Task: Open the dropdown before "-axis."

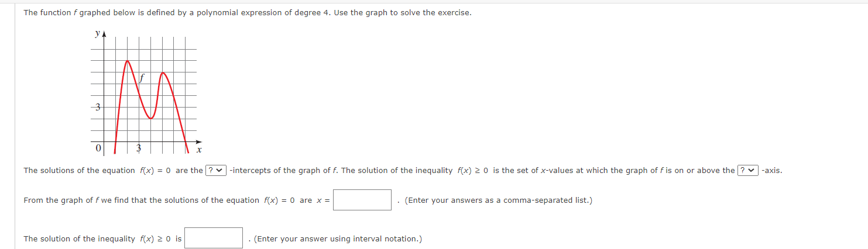Action: 749,170
